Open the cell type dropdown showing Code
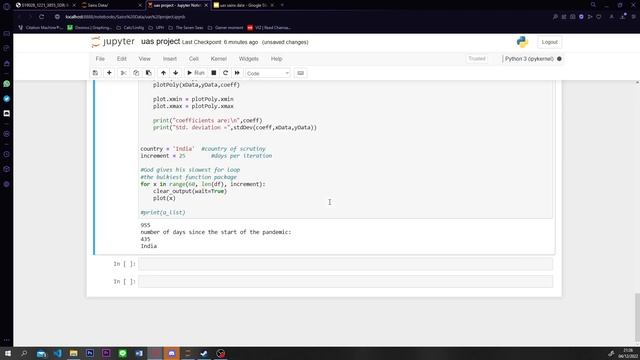 (x=268, y=73)
